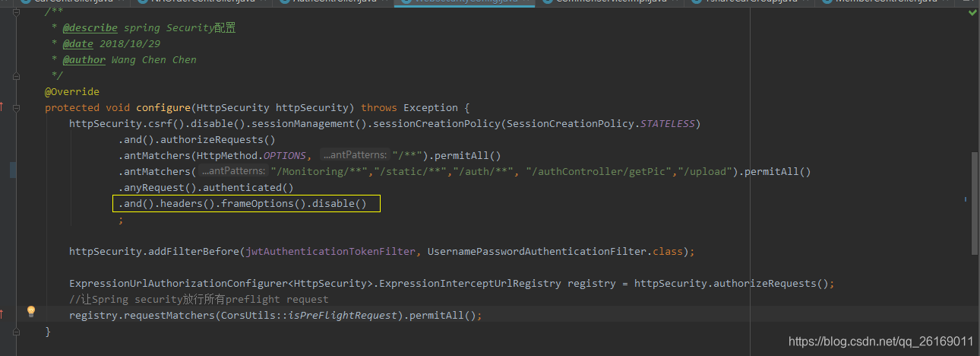Toggle fold marker beside the /** comment start

(15, 11)
